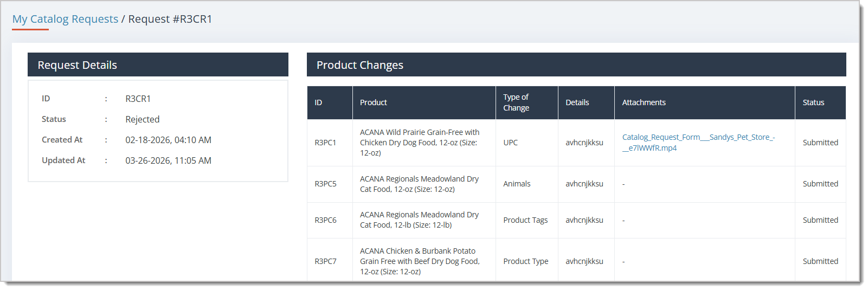Click the Created At date 02-18-2026, 04:10 AM
The image size is (868, 290).
coord(168,140)
